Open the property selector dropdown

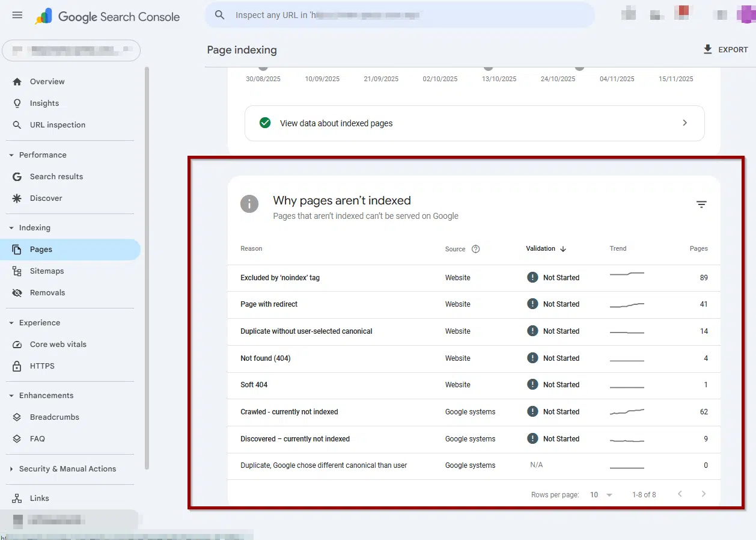coord(72,51)
